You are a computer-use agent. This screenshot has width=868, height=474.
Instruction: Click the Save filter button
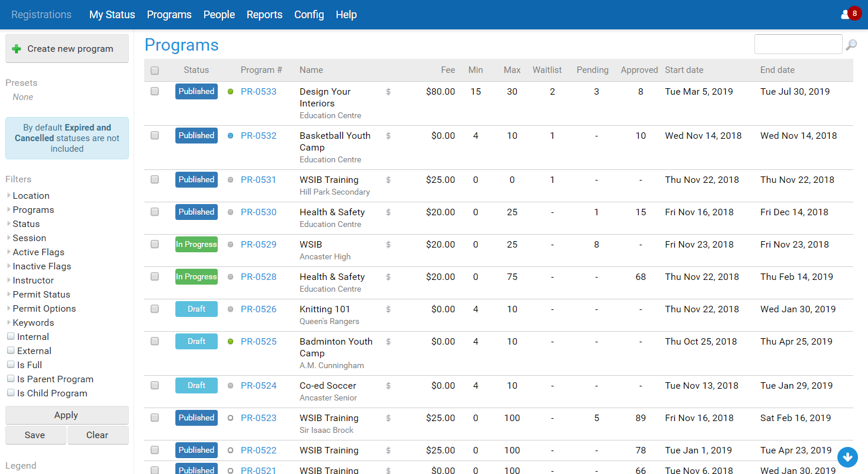click(x=35, y=435)
